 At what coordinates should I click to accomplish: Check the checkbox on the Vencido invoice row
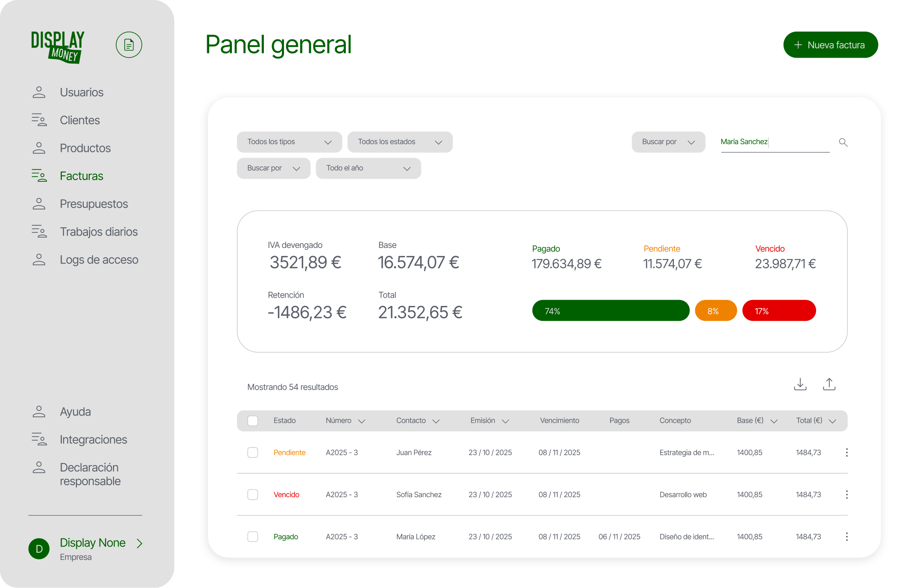(x=252, y=495)
